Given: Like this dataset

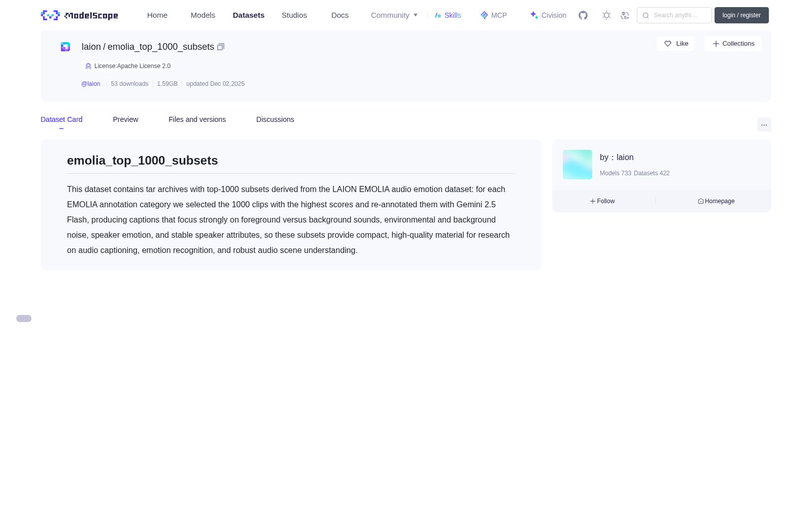Looking at the screenshot, I should coord(675,44).
